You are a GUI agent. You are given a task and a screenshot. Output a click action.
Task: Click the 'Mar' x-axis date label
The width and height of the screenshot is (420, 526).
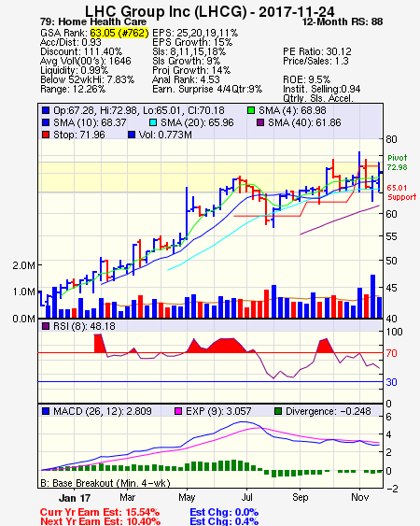point(127,497)
